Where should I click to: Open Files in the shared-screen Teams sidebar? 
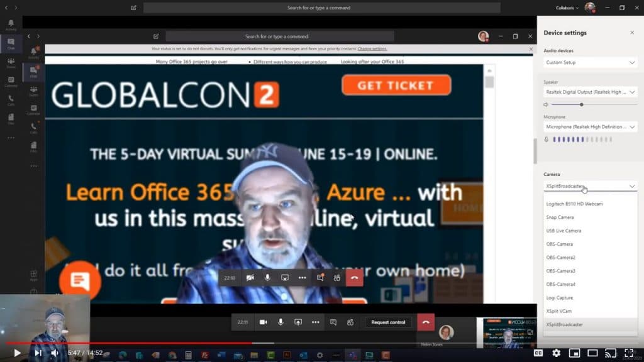pos(34,146)
